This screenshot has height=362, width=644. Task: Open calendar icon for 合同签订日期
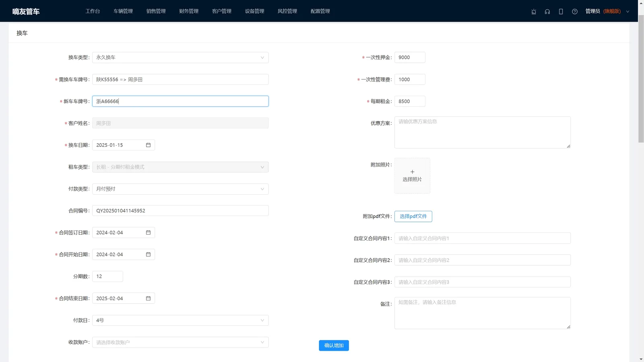pyautogui.click(x=148, y=232)
